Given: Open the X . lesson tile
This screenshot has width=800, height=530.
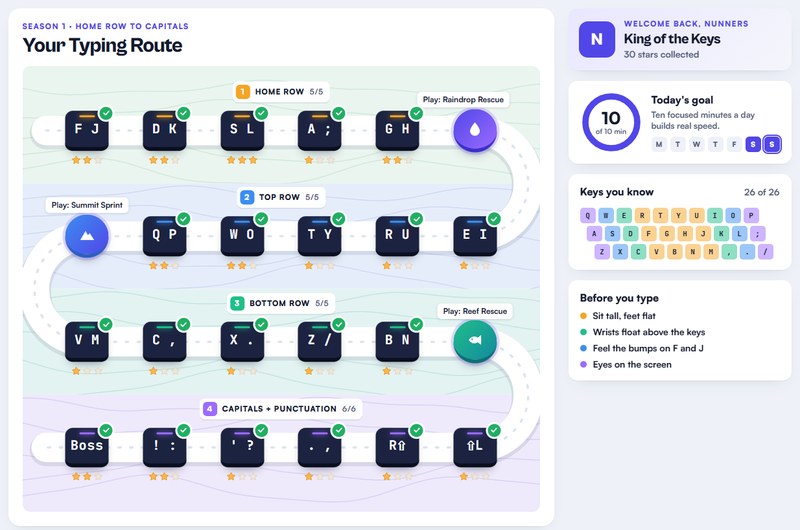Looking at the screenshot, I should tap(242, 341).
